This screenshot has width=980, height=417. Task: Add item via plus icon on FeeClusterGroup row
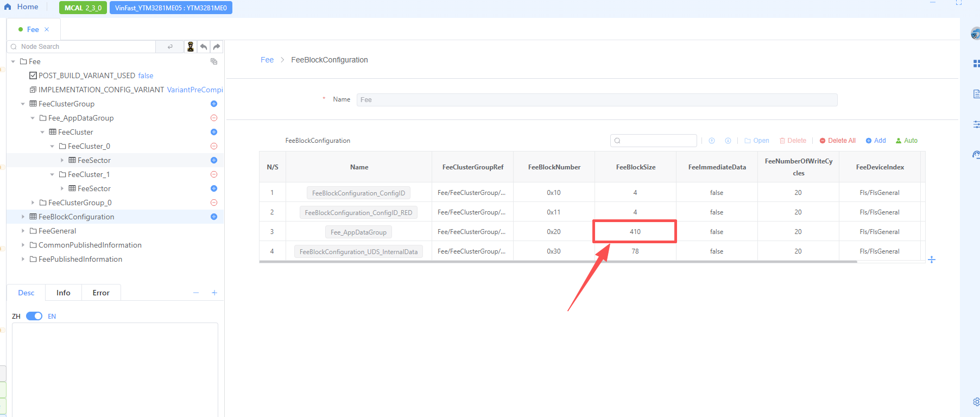click(x=214, y=104)
